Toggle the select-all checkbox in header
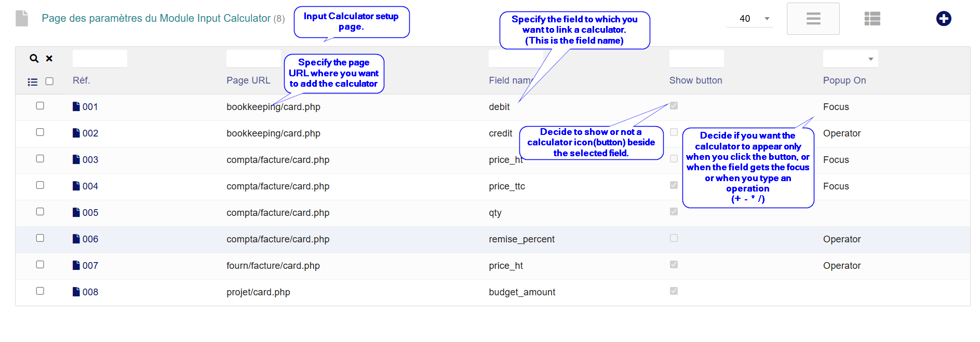This screenshot has height=342, width=980. click(49, 81)
